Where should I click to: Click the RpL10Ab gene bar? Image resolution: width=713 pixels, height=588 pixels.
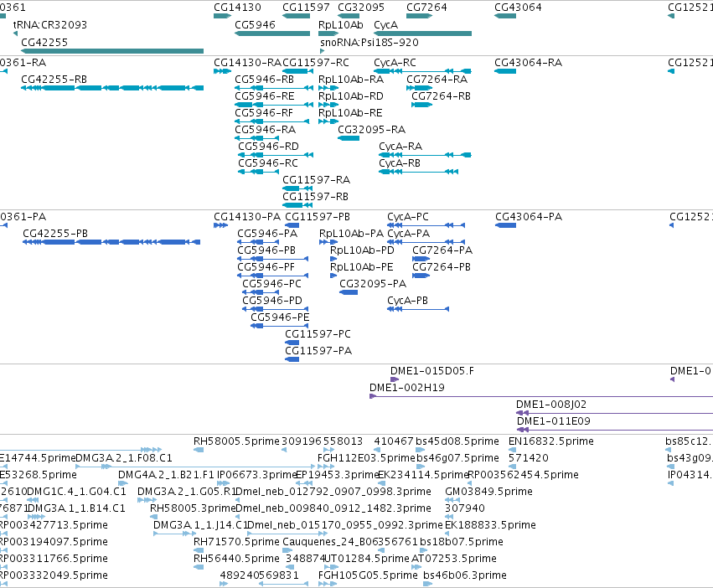(328, 34)
